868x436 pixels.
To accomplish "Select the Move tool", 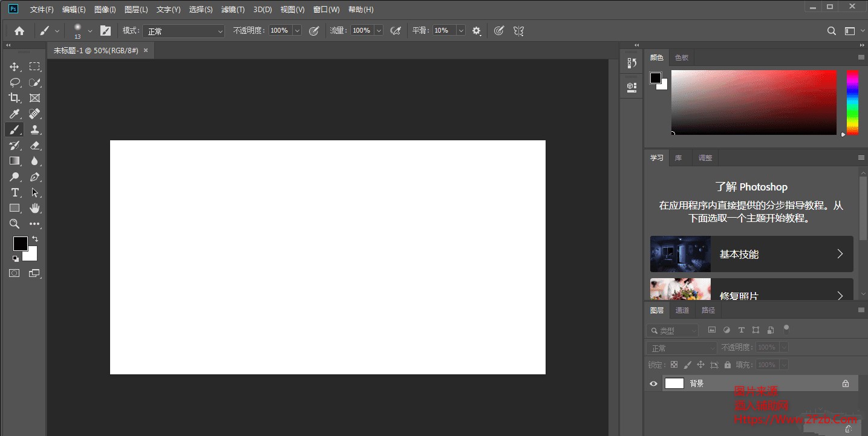I will (x=15, y=67).
